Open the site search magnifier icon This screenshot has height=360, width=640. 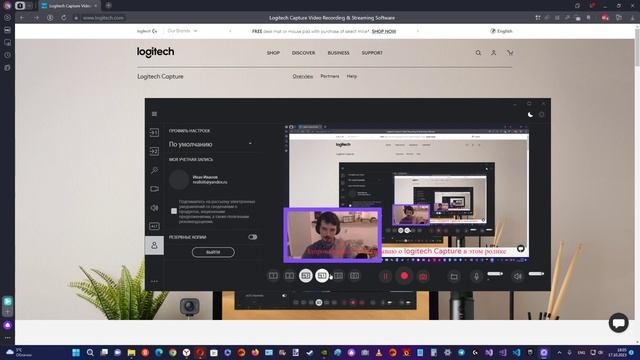click(478, 53)
